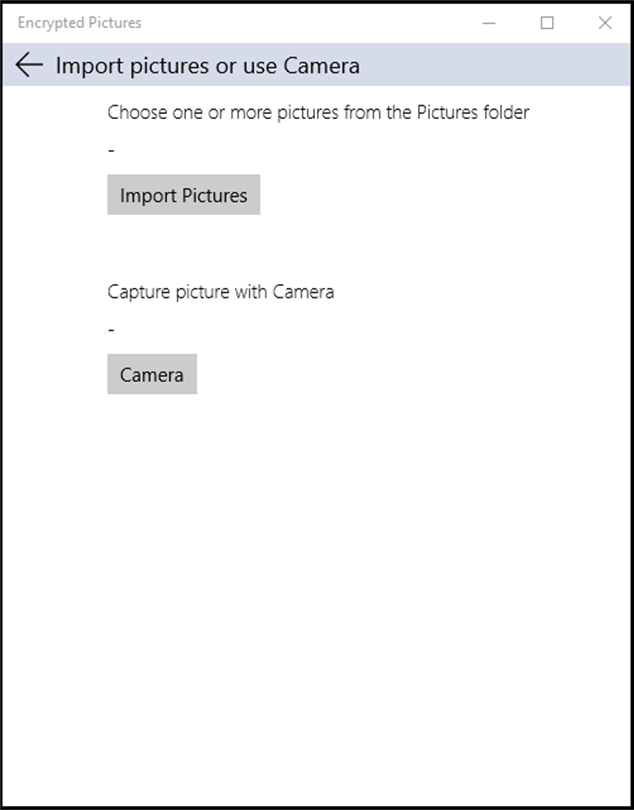The image size is (634, 810).
Task: Click empty title bar space left of minimize
Action: (x=300, y=23)
